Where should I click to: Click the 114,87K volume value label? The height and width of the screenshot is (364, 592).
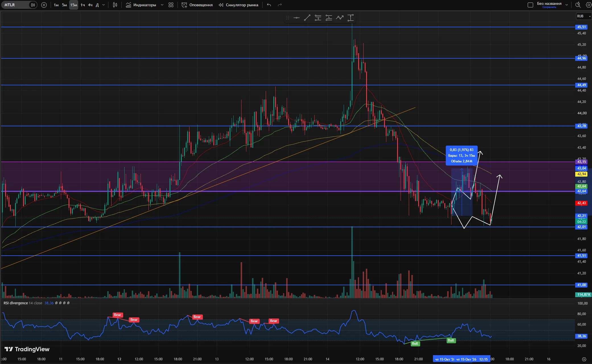pyautogui.click(x=584, y=295)
